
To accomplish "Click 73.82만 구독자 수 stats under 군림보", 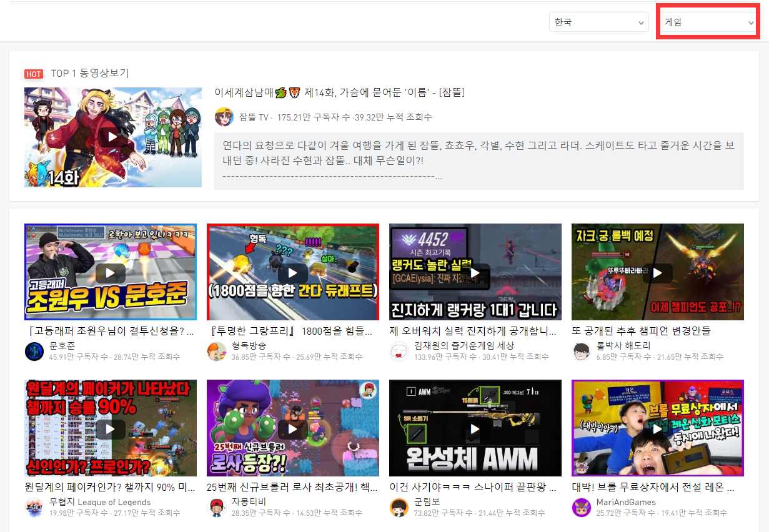I will click(x=479, y=513).
